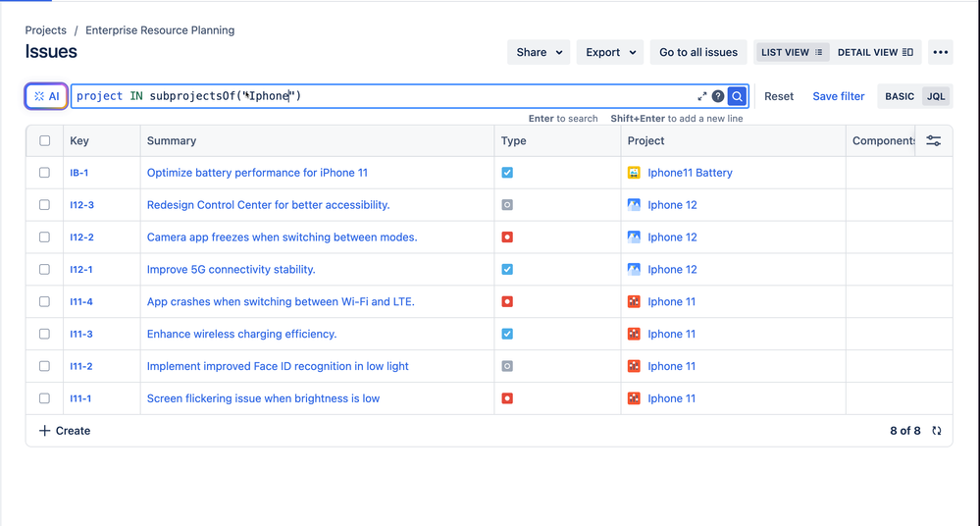The width and height of the screenshot is (980, 526).
Task: Open 'App crashes when switching between Wi-Fi and LTE.'
Action: [281, 301]
